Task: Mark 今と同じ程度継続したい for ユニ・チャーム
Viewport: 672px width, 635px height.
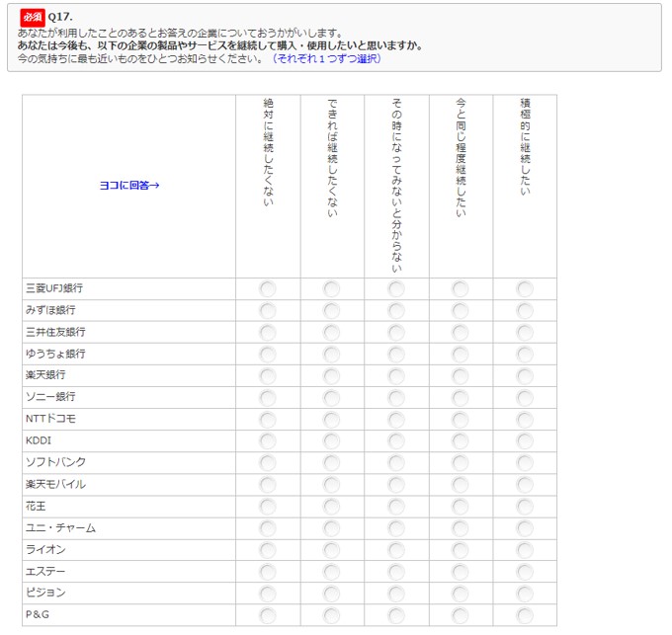Action: tap(461, 527)
